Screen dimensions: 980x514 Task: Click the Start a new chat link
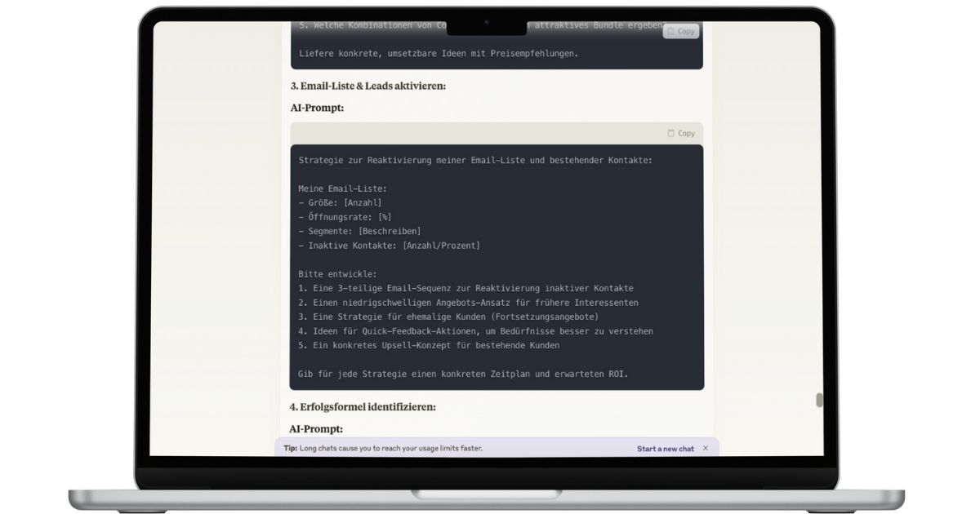coord(666,449)
